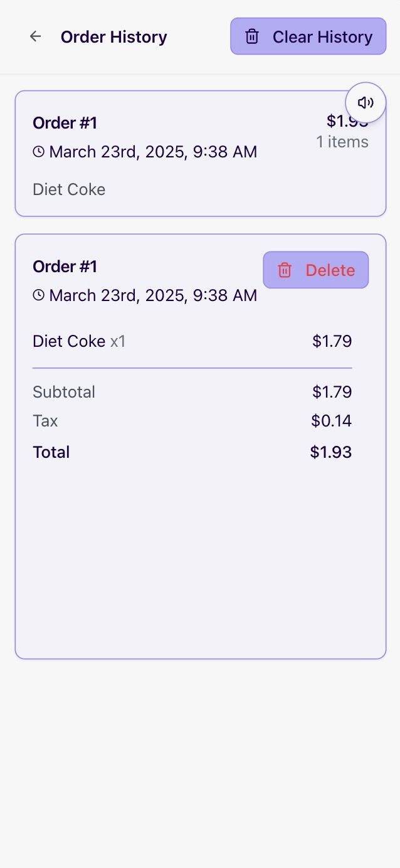Image resolution: width=400 pixels, height=868 pixels.
Task: Click the trash icon in Clear History
Action: click(252, 36)
